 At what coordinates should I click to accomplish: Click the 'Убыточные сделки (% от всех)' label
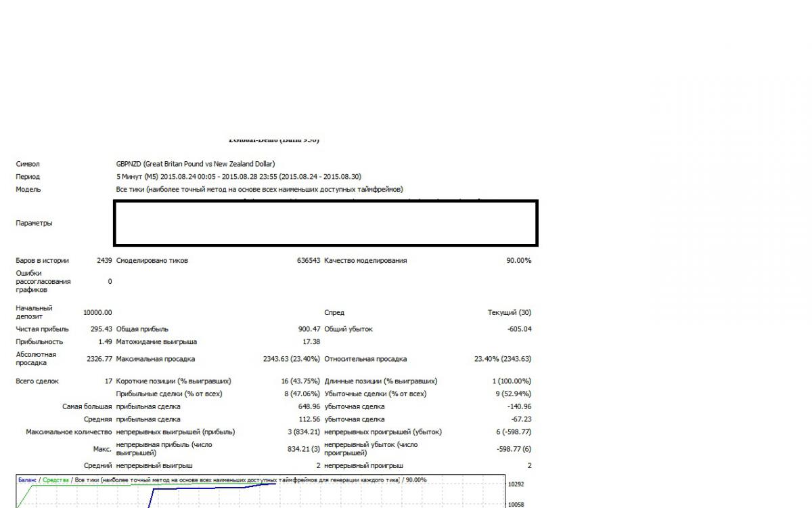376,394
